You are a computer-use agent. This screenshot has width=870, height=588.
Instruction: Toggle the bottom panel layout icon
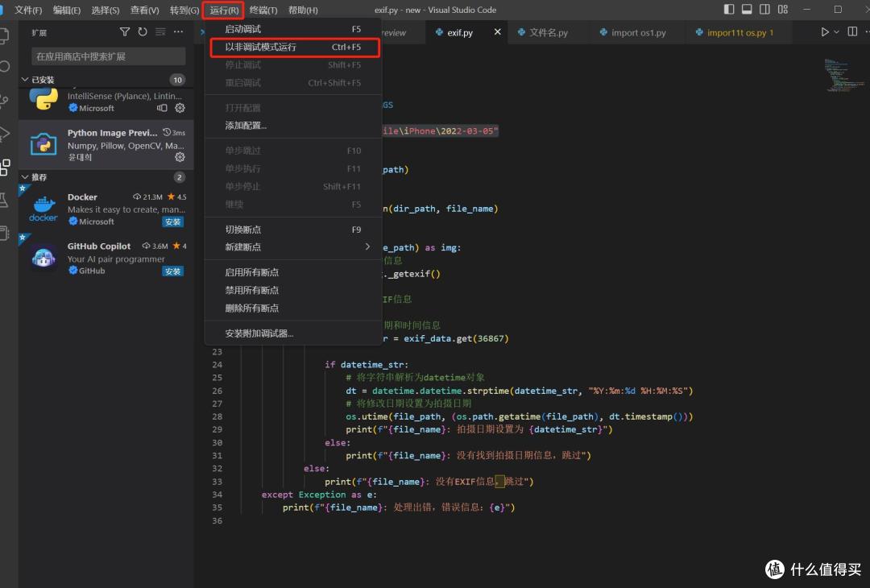[747, 10]
